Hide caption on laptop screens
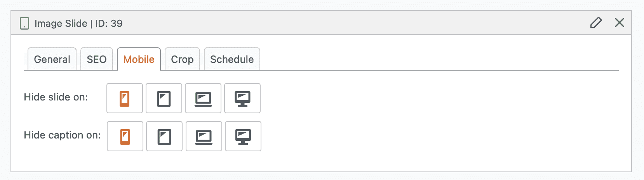Screen dimensions: 644x180 (x=204, y=137)
